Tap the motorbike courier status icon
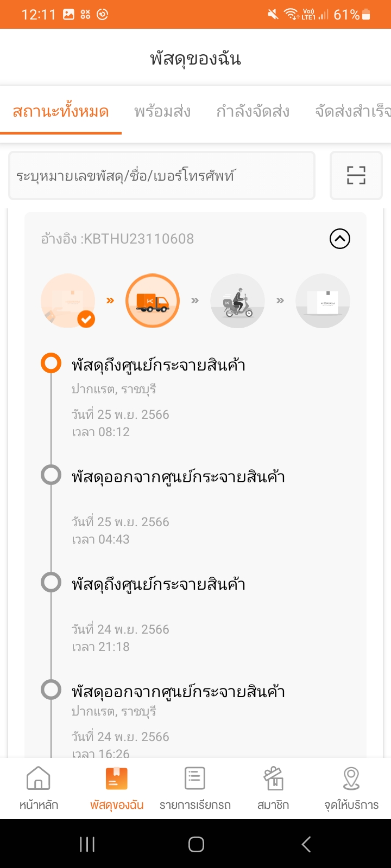This screenshot has width=391, height=868. [237, 301]
